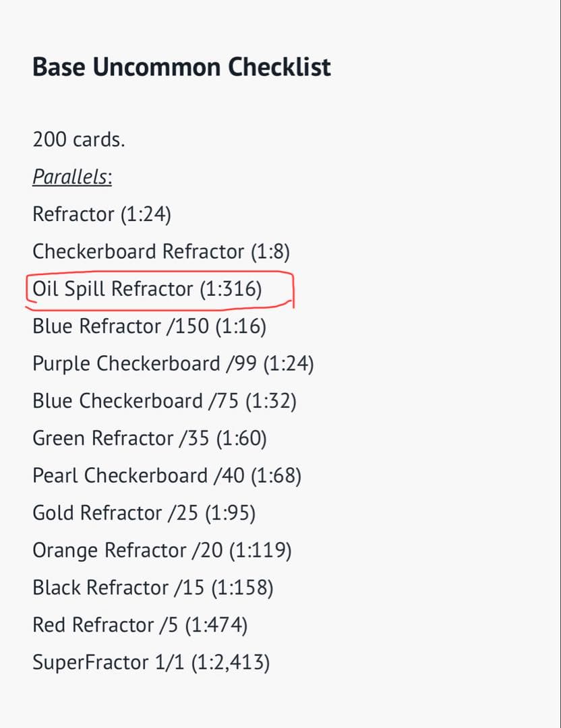Select the Pearl Checkerboard /40 line
Screen dimensions: 561x728
click(x=167, y=476)
